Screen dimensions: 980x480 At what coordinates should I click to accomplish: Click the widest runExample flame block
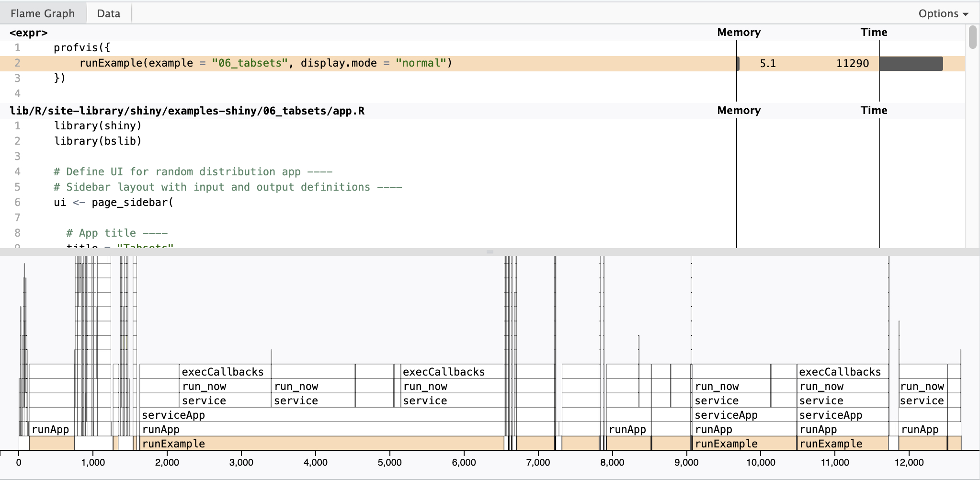click(x=321, y=444)
